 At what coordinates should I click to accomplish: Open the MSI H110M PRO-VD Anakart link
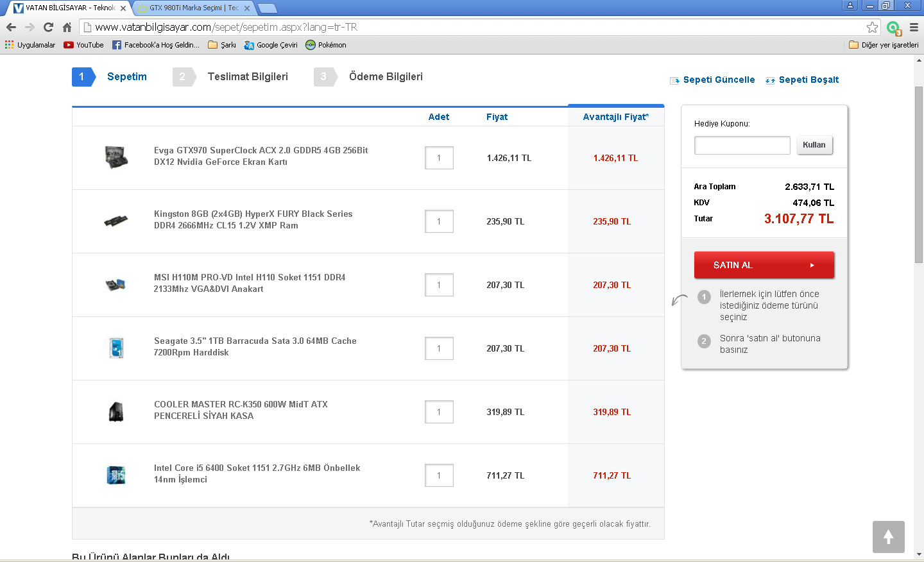coord(250,283)
